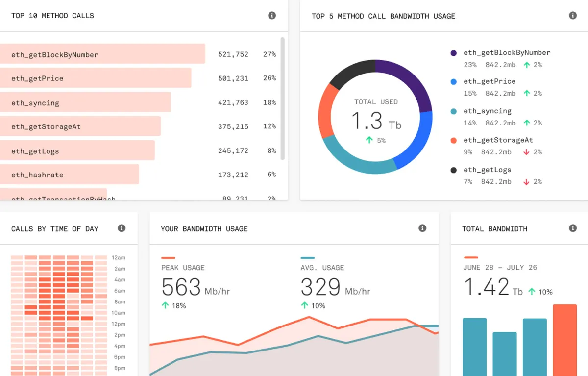The image size is (588, 376).
Task: Click the orange eth_getStorageAt legend dot
Action: click(x=454, y=140)
